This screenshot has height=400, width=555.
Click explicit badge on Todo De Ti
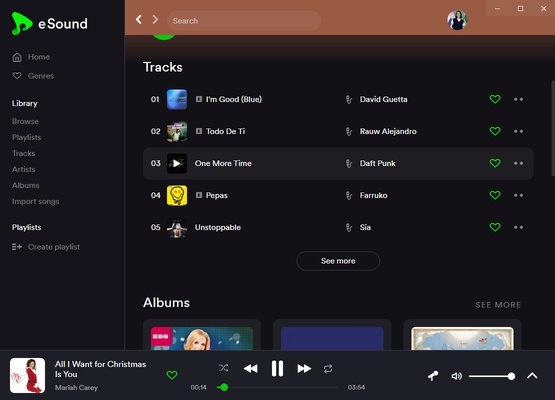pyautogui.click(x=199, y=131)
